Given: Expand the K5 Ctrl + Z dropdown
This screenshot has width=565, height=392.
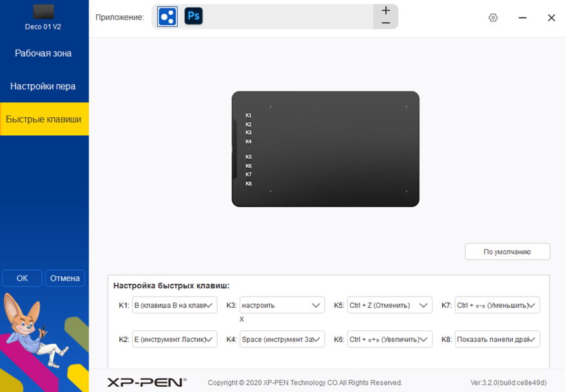Looking at the screenshot, I should point(390,305).
